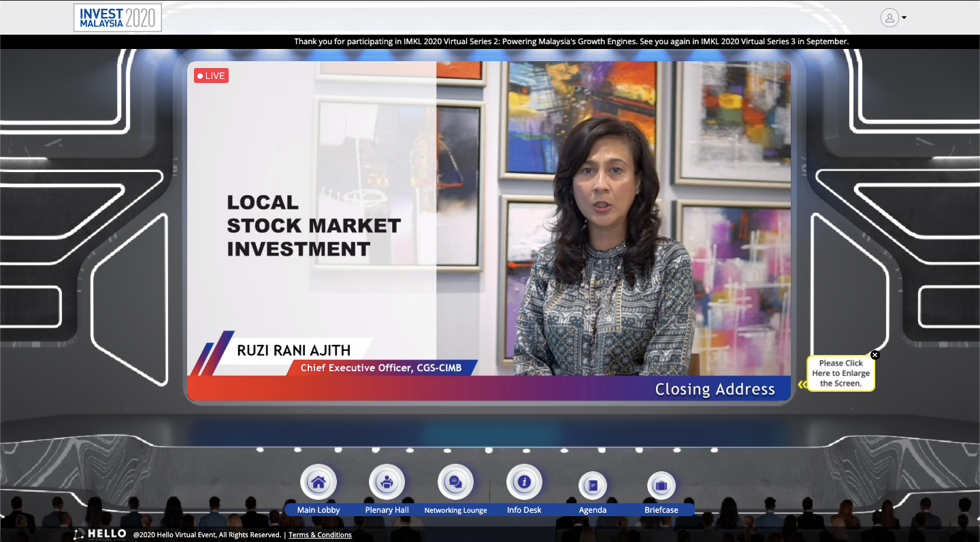
Task: Open the Info Desk icon
Action: 524,482
